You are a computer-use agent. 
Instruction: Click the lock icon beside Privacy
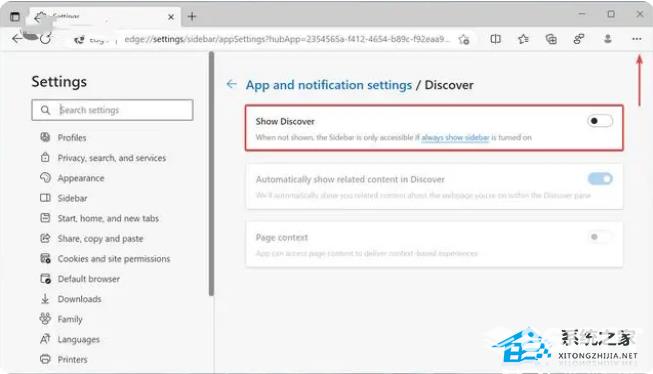point(45,157)
